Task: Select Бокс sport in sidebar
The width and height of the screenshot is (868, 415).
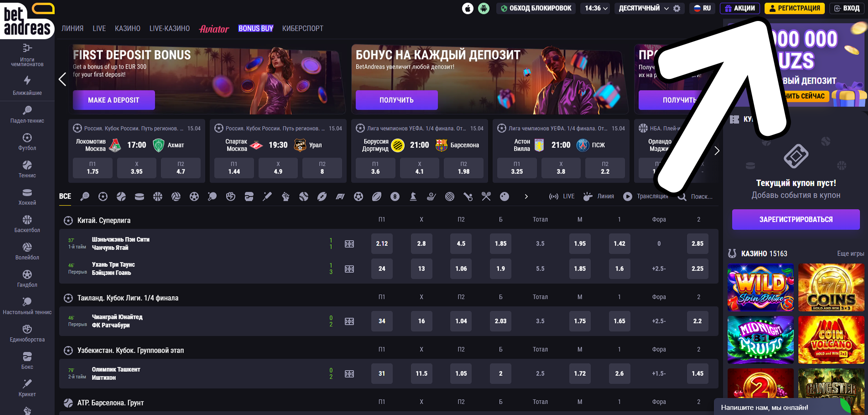Action: click(27, 360)
